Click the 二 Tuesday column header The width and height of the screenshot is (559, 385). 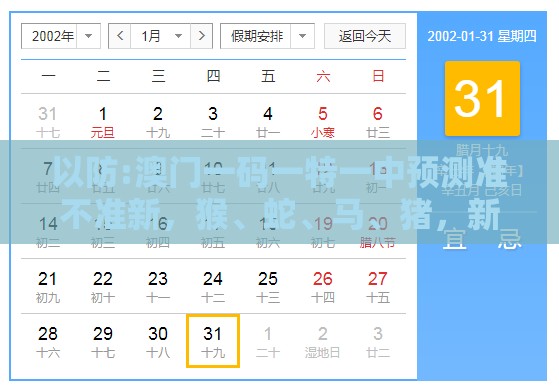[x=103, y=76]
